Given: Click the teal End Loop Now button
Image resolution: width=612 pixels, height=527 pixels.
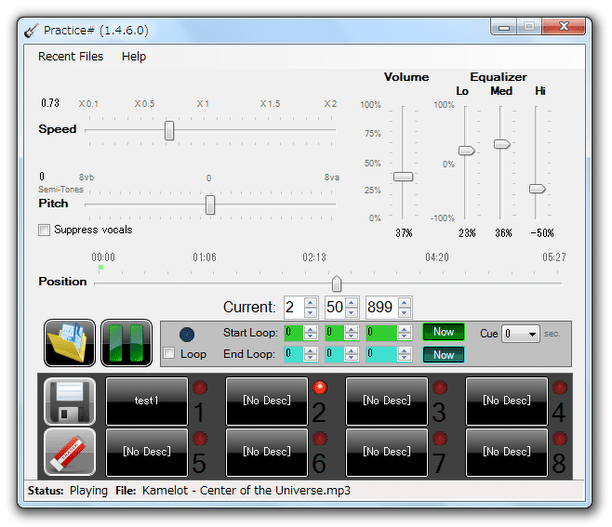Looking at the screenshot, I should pyautogui.click(x=443, y=355).
